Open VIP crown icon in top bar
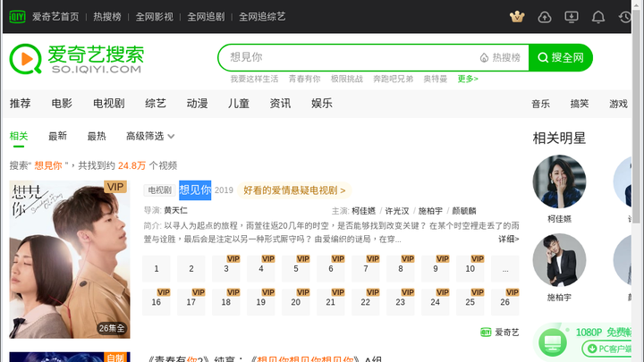644x362 pixels. pos(517,17)
